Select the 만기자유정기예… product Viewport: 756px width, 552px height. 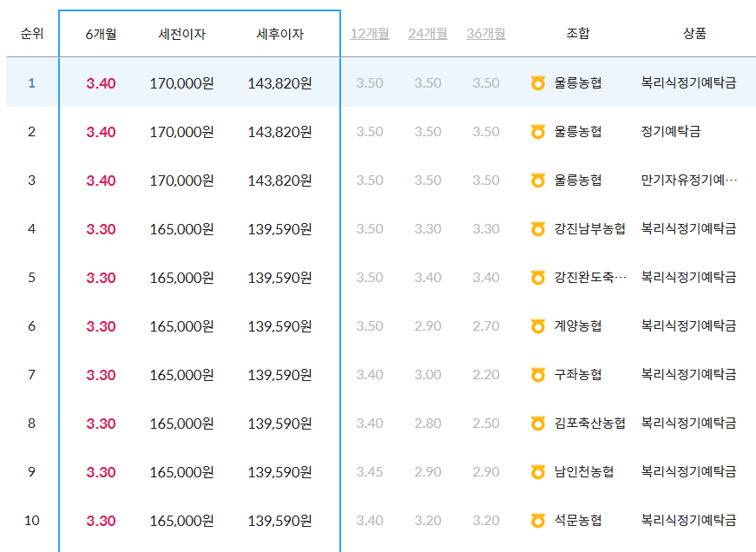pos(689,181)
